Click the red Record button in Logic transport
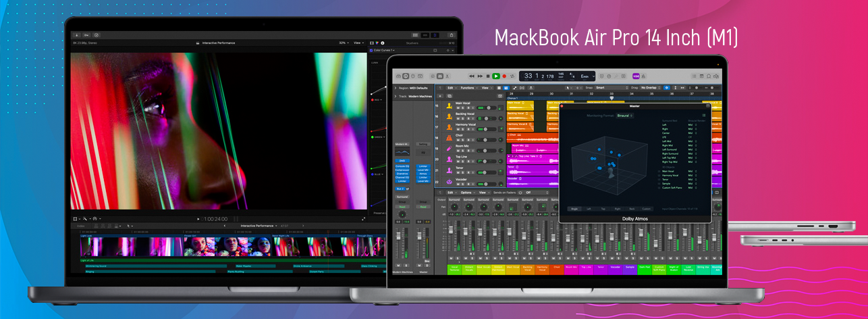 click(504, 76)
